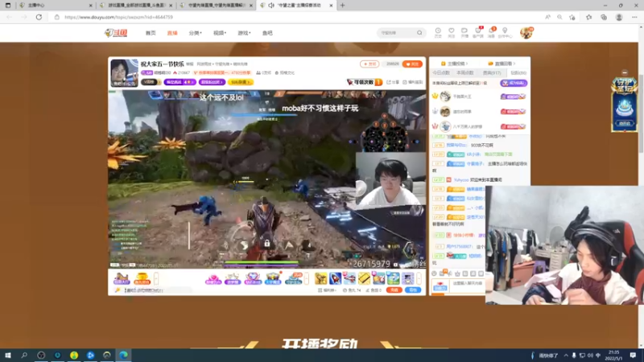
Task: Click Yuhycoo username in chat
Action: coord(461,179)
